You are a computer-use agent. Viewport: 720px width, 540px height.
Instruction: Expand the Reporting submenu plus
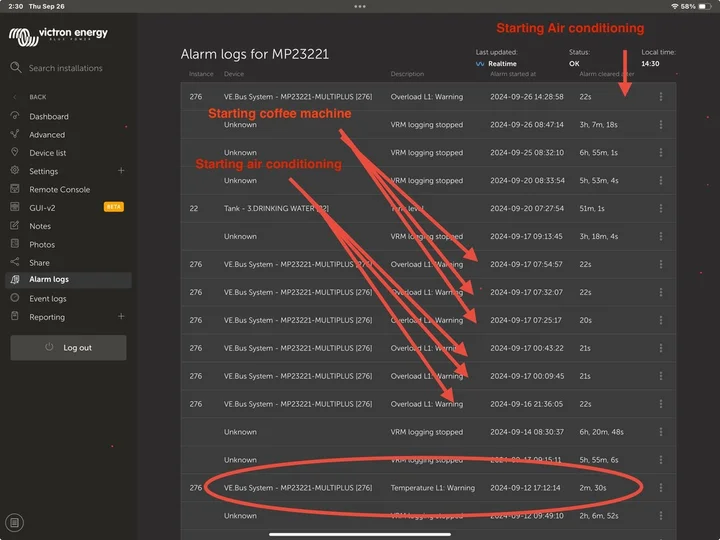(x=121, y=316)
